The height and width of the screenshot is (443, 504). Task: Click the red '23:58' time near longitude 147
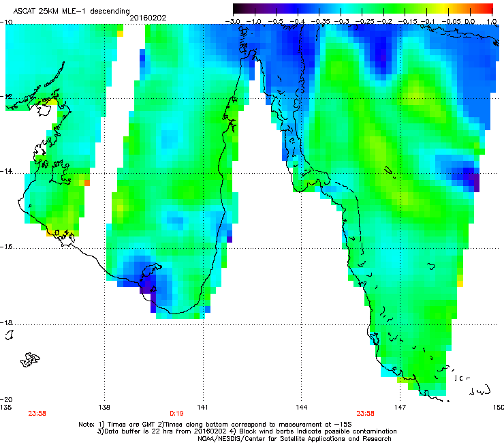point(365,414)
